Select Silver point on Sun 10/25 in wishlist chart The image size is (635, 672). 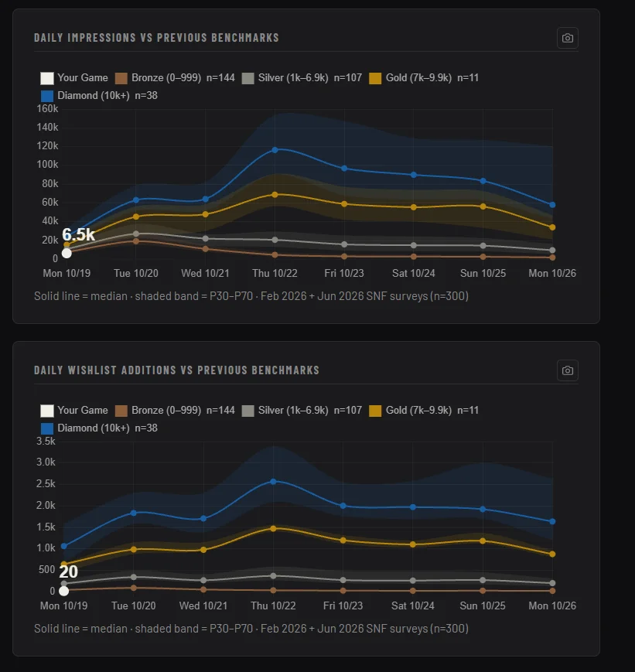coord(483,580)
